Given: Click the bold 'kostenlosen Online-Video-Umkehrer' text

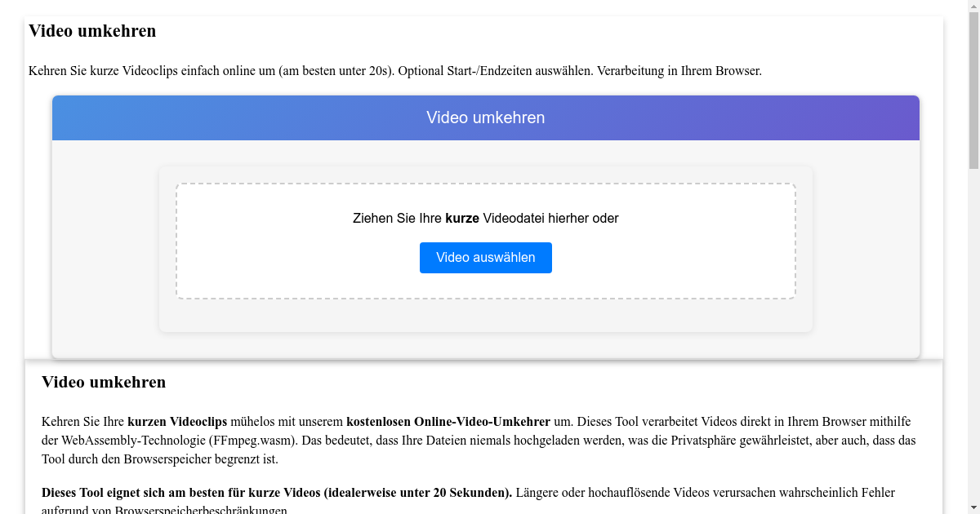Looking at the screenshot, I should click(448, 422).
